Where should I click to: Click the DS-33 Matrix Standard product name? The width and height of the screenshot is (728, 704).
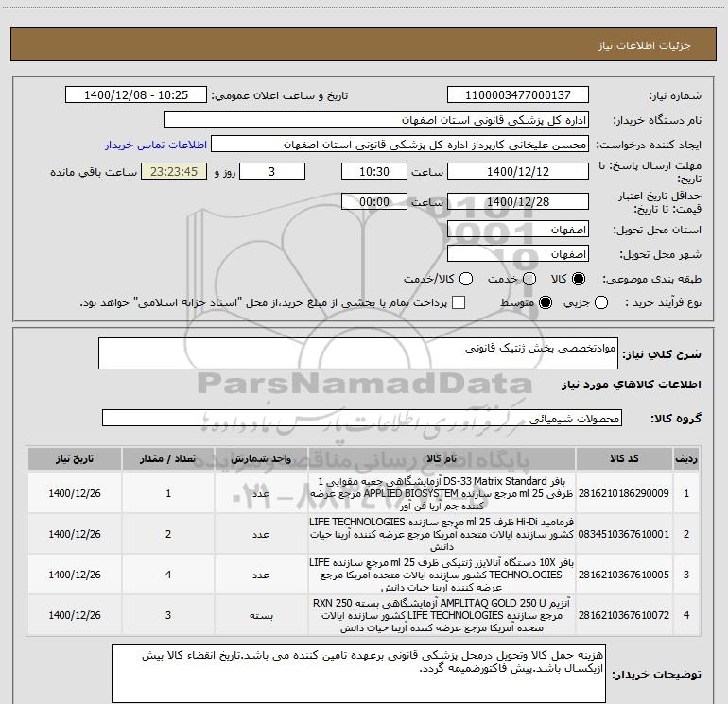click(442, 493)
